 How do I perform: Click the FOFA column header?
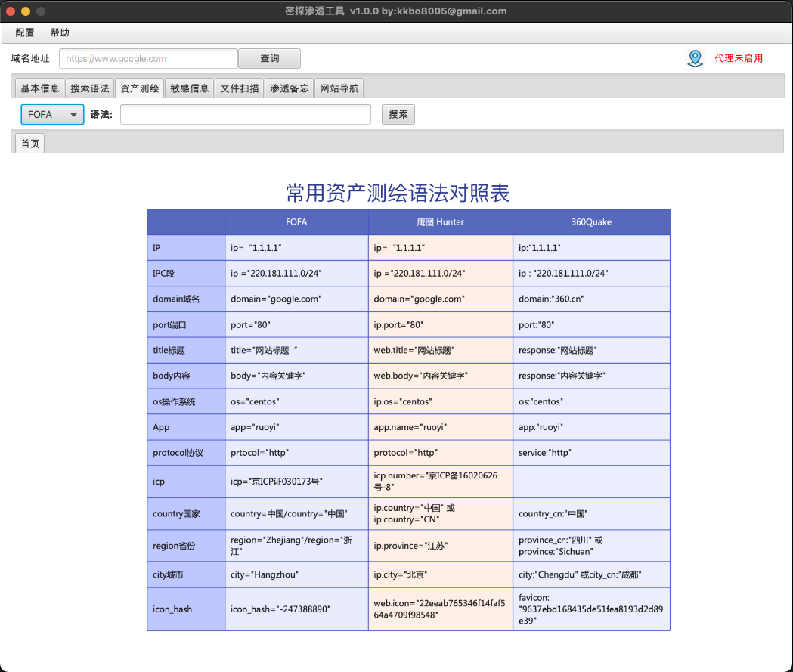pyautogui.click(x=296, y=222)
